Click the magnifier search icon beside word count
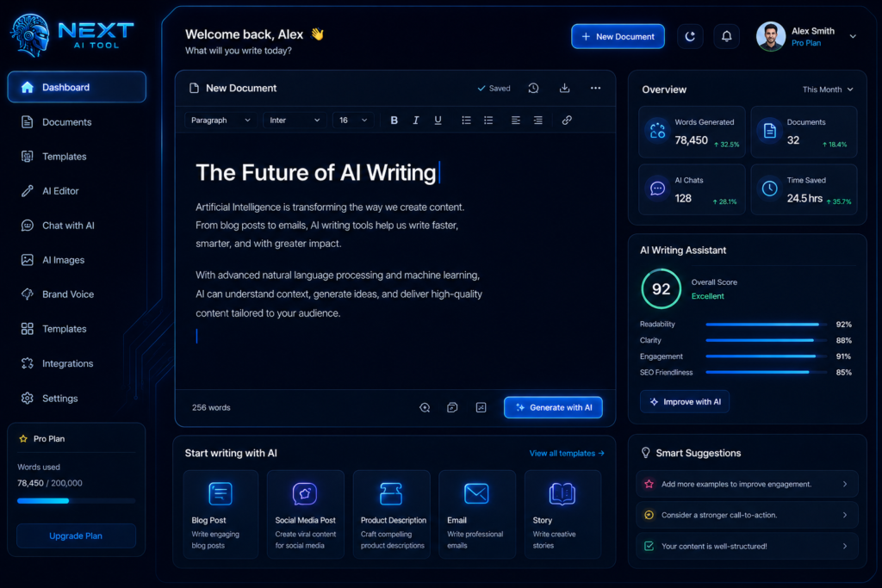This screenshot has width=882, height=588. click(425, 407)
